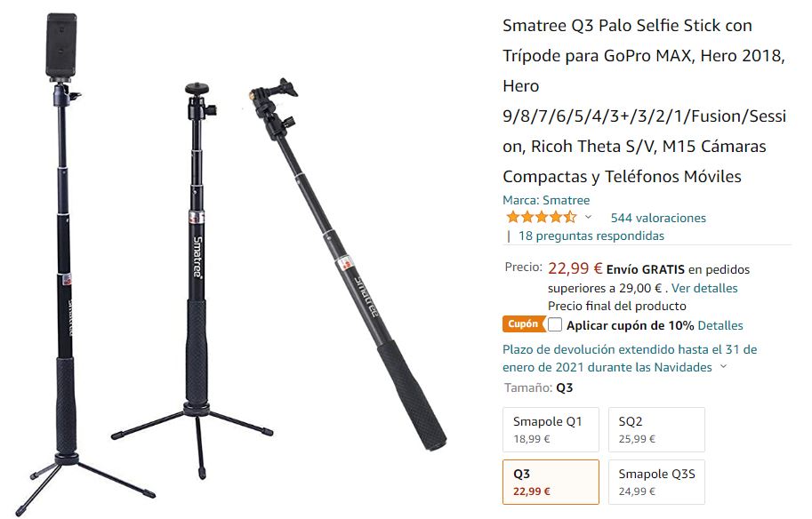812x519 pixels.
Task: Open the coupon Detalles link
Action: point(720,325)
